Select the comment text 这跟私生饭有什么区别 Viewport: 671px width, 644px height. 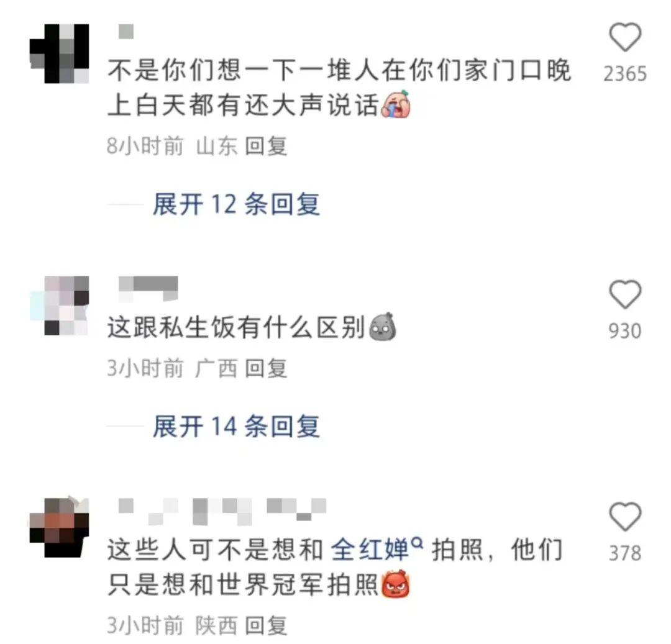(236, 327)
